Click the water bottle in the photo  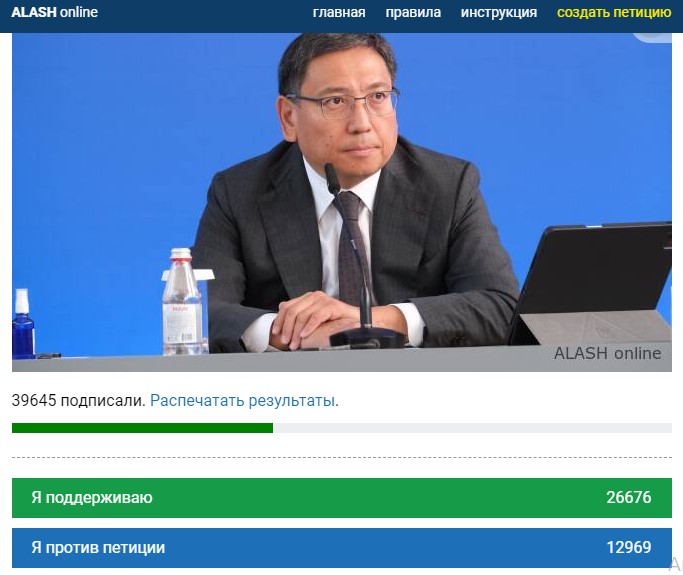pyautogui.click(x=183, y=301)
